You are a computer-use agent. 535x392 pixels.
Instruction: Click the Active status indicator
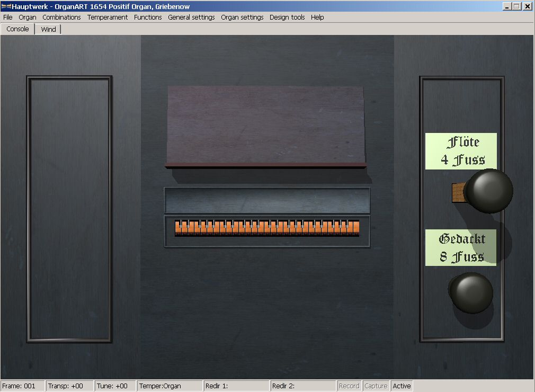[402, 386]
